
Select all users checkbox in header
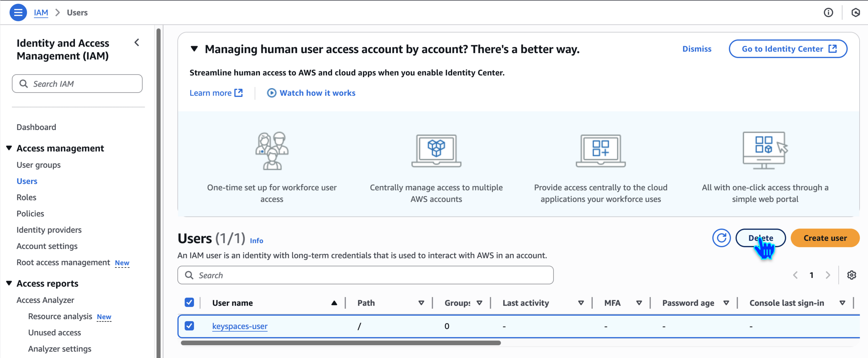189,302
